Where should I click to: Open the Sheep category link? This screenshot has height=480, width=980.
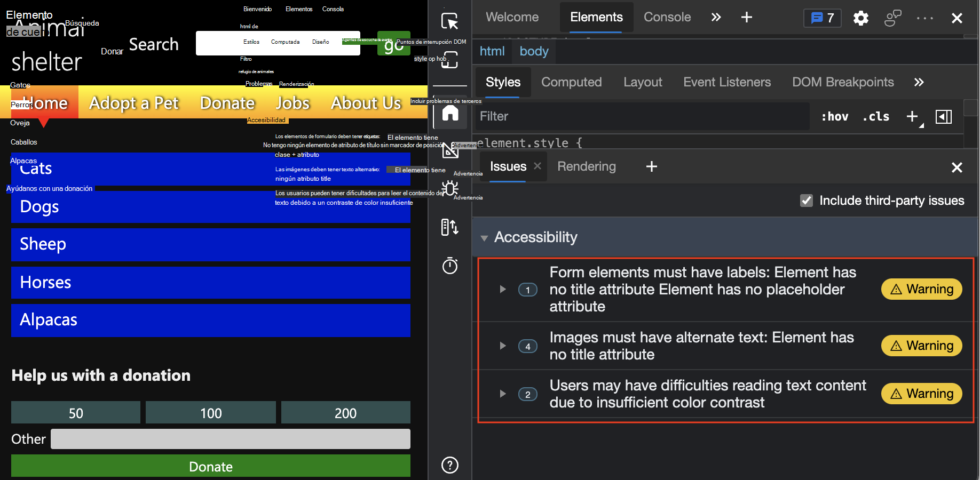coord(211,245)
